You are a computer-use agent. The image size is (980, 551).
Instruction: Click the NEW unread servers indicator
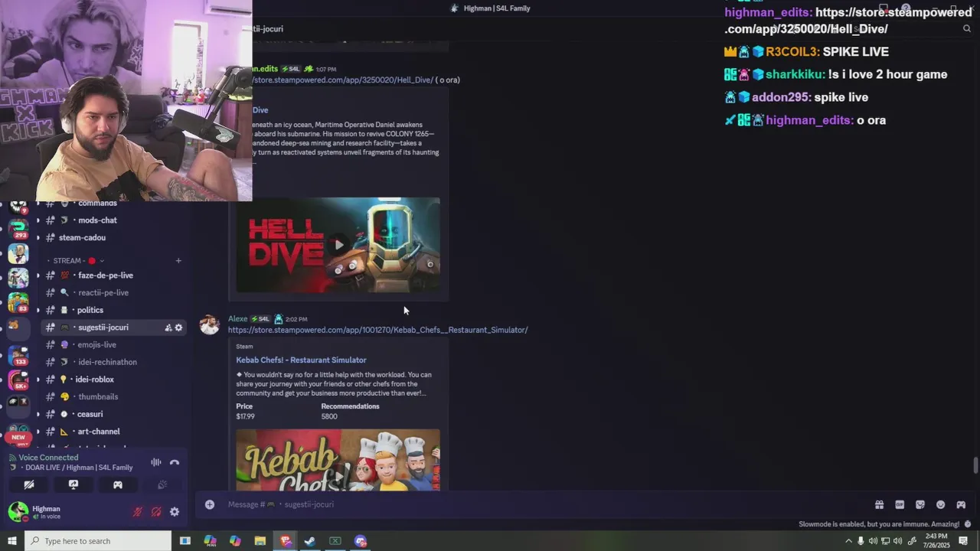point(18,438)
